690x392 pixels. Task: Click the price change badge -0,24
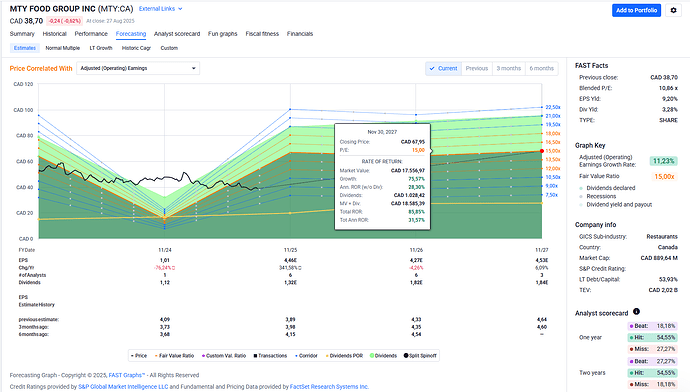pos(64,21)
